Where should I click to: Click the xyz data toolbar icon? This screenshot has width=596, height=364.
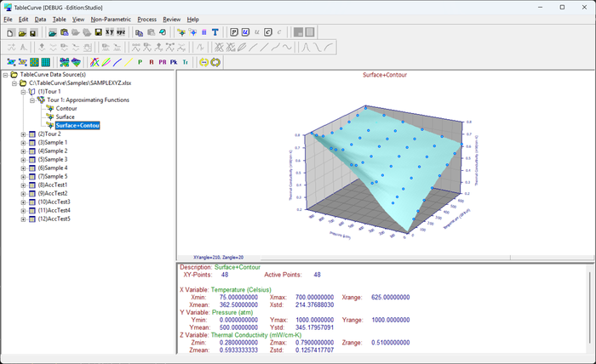121,32
